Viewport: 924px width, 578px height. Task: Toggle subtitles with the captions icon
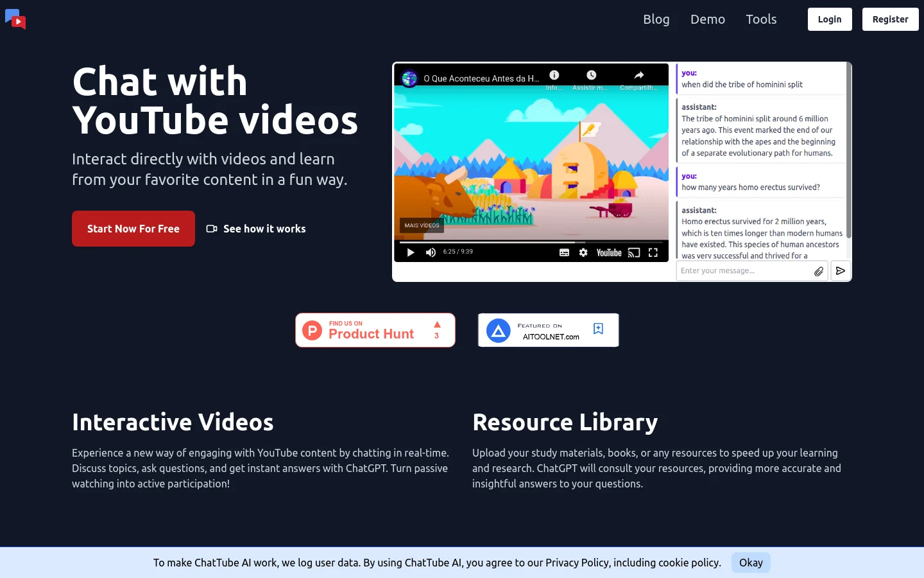[564, 252]
